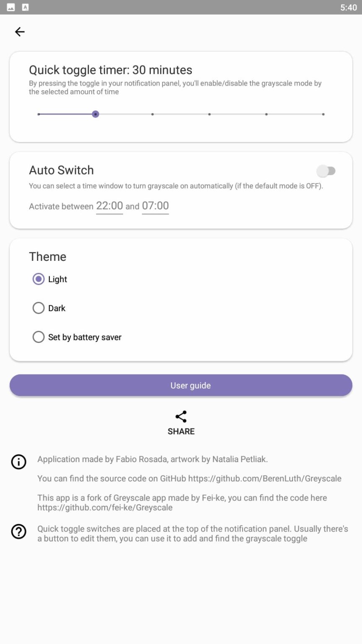Click the first tick of timer slider
The image size is (362, 644).
pyautogui.click(x=39, y=114)
